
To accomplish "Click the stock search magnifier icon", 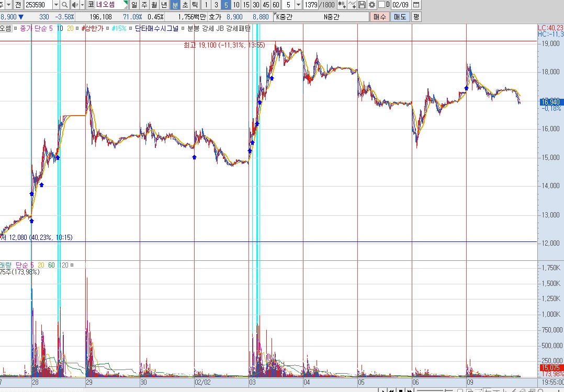I will coord(65,5).
